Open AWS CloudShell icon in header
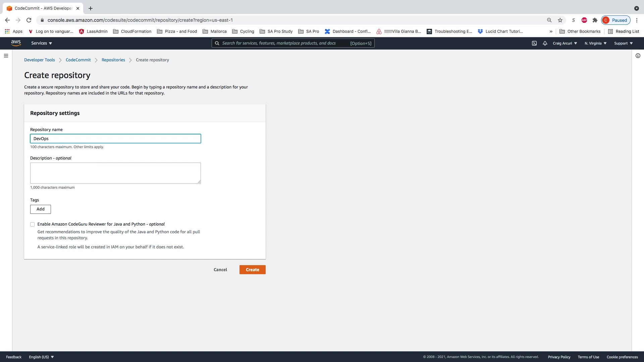644x362 pixels. [534, 43]
